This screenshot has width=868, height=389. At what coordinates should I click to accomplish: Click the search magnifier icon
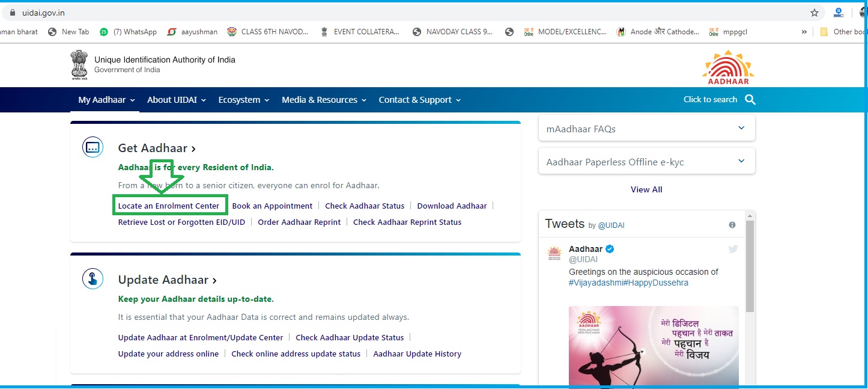pyautogui.click(x=750, y=100)
